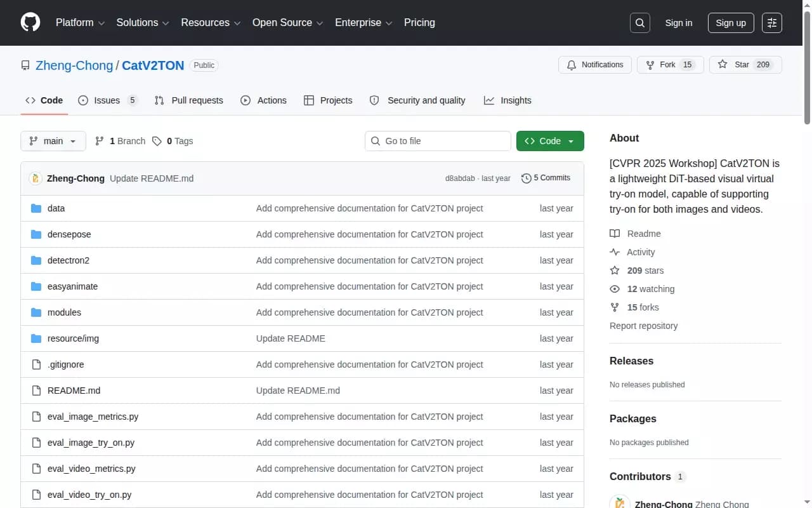This screenshot has width=812, height=508.
Task: Click the eval_video_try_on.py file icon
Action: 36,495
